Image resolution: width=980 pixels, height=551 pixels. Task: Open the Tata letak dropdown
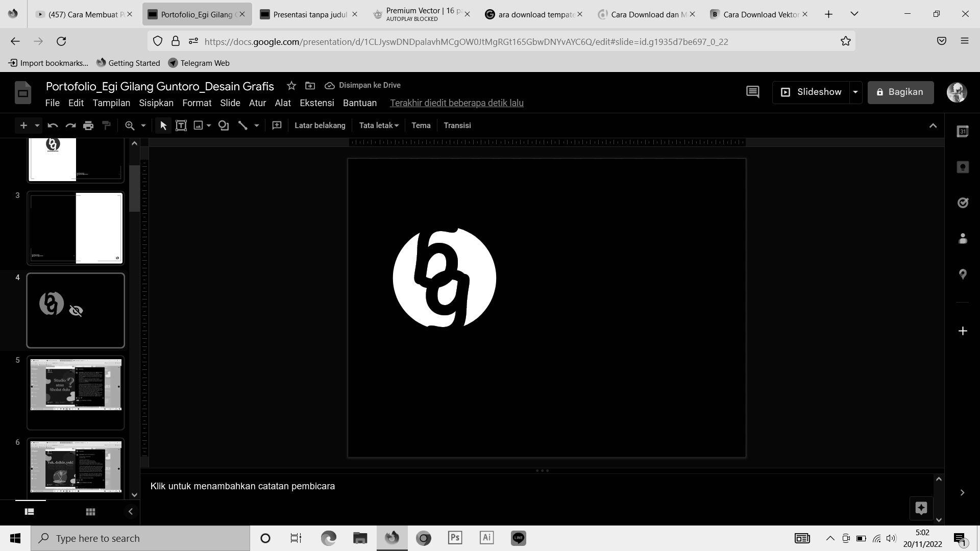pos(378,126)
